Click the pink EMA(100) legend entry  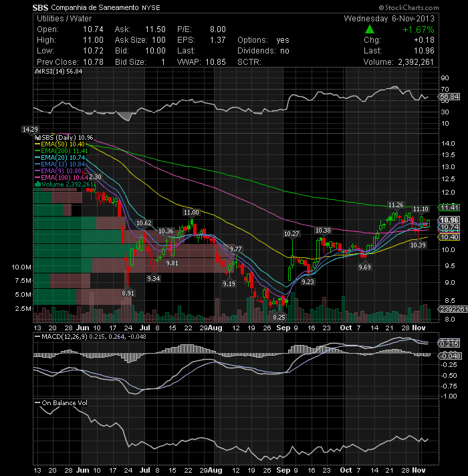[62, 178]
